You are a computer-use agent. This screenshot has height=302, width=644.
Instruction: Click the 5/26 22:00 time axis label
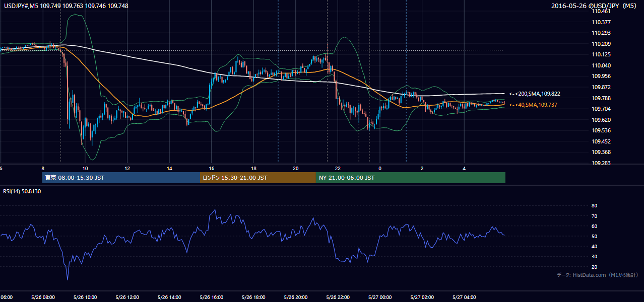coord(338,297)
